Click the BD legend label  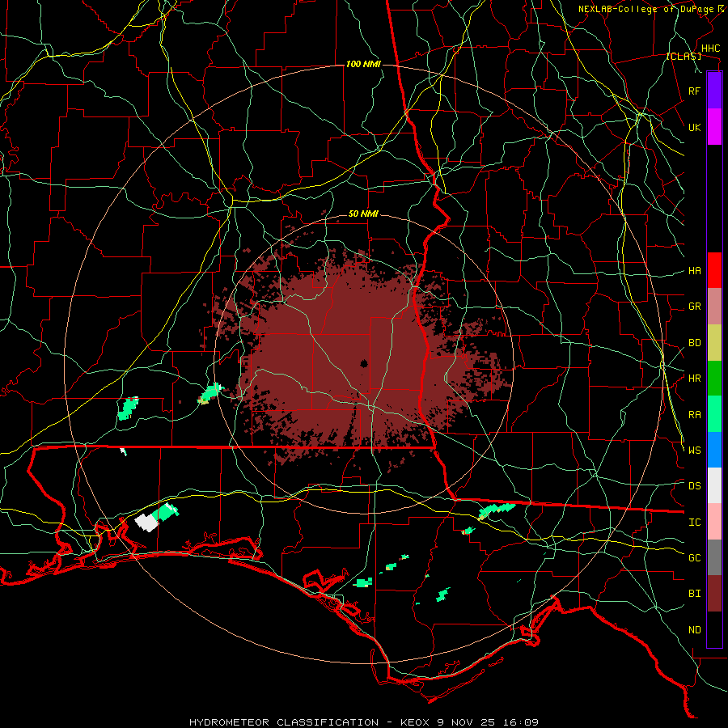695,343
